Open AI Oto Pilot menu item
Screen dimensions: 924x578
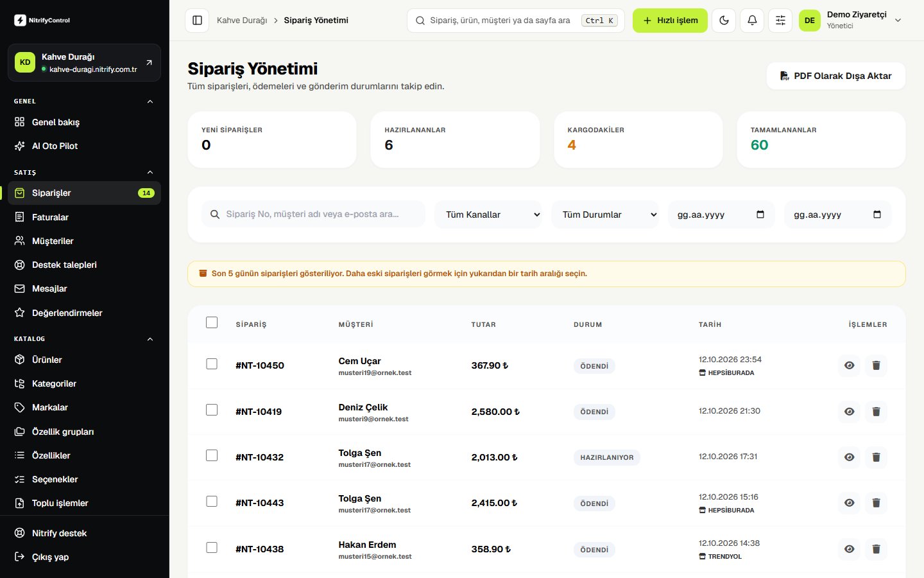(85, 146)
